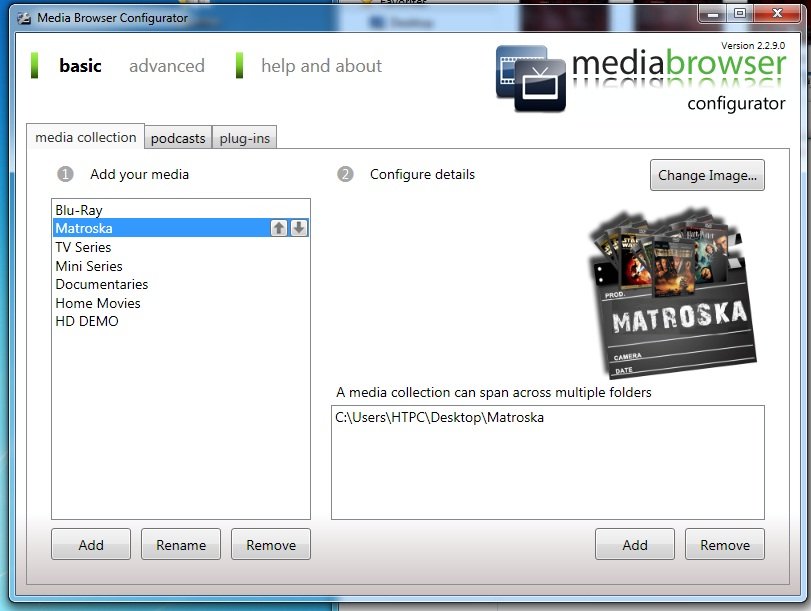811x611 pixels.
Task: Select TV Series in the media list
Action: pyautogui.click(x=181, y=247)
